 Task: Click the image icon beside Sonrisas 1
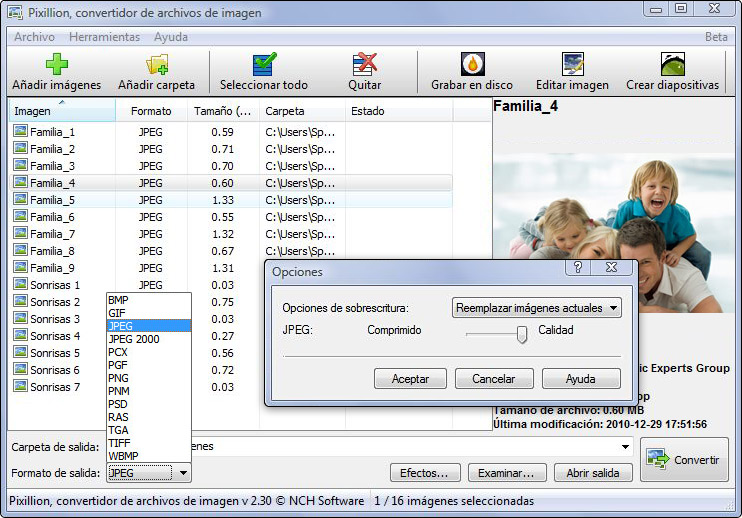click(20, 284)
